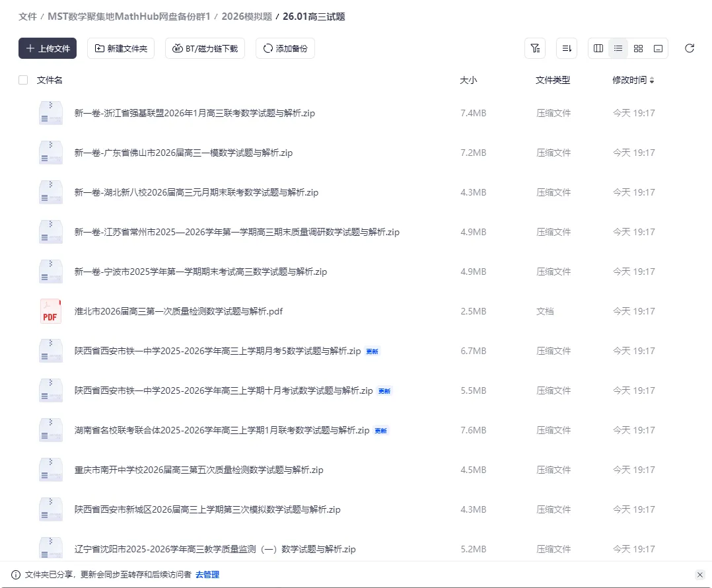The height and width of the screenshot is (588, 712).
Task: Open the sort order settings icon
Action: [566, 48]
